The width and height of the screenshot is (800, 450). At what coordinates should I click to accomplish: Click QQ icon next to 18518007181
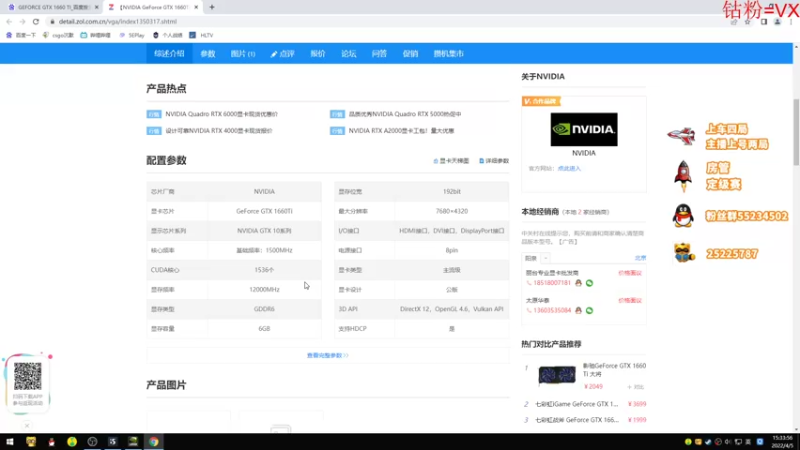(x=578, y=283)
